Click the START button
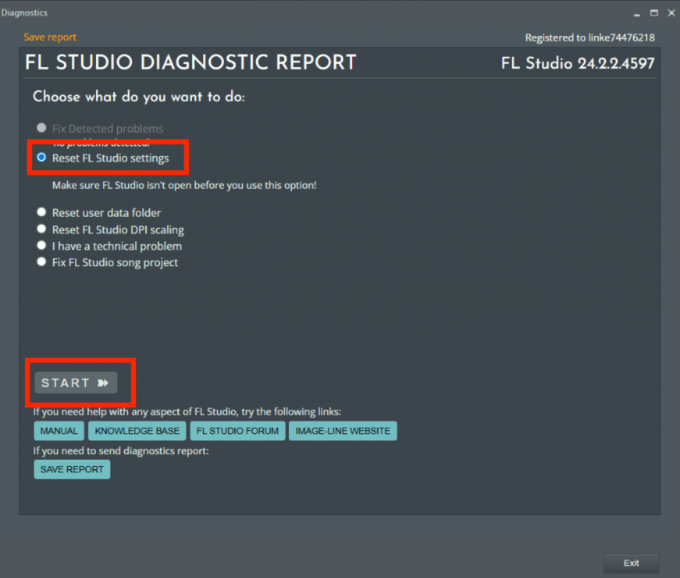 pyautogui.click(x=76, y=383)
